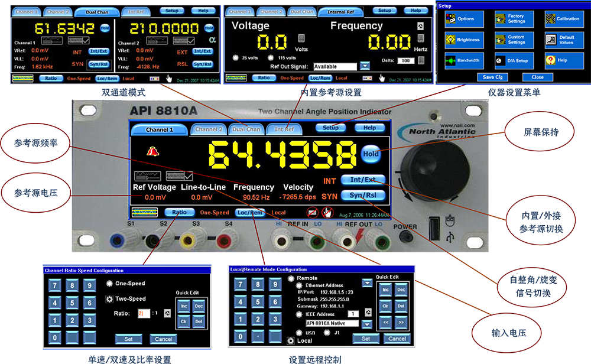Click the Inc key in Ratio Quick Edit
Viewport: 591px width, 364px height.
[184, 306]
